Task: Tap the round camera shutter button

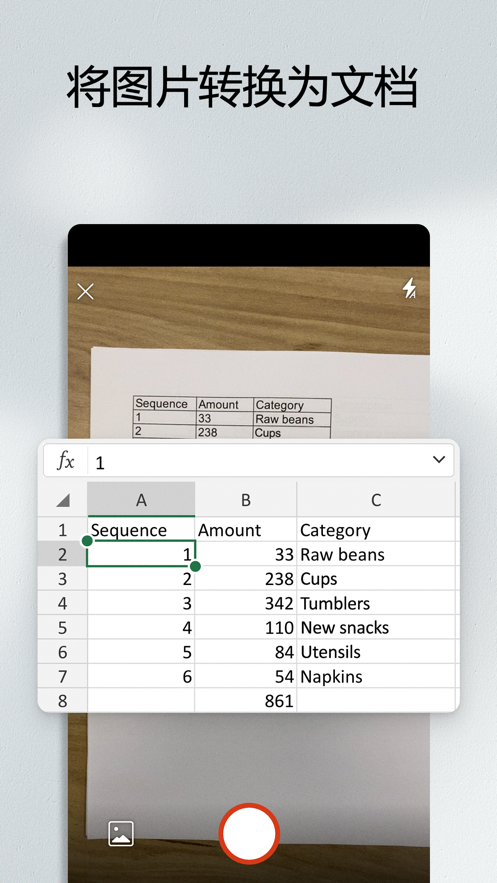Action: [x=249, y=833]
